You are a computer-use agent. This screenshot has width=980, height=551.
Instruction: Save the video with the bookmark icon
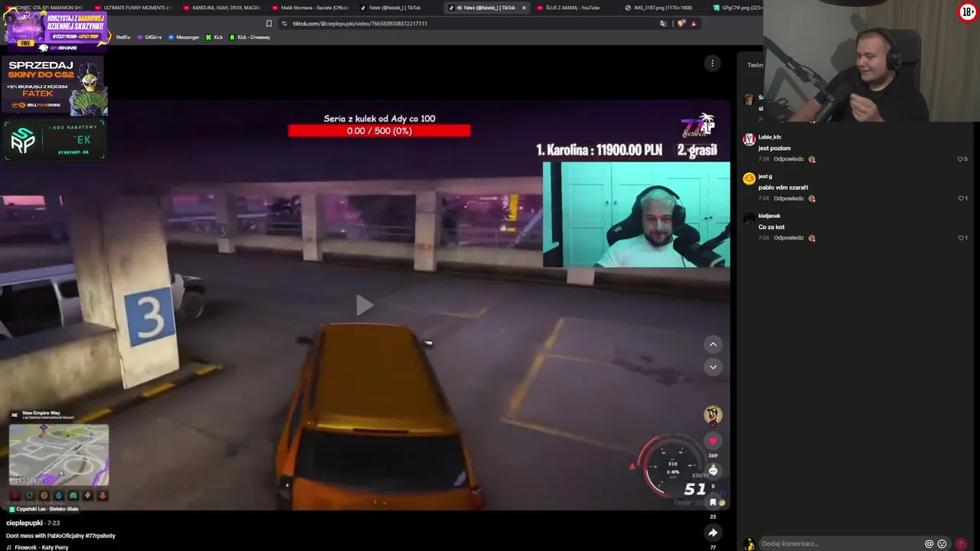(x=713, y=502)
